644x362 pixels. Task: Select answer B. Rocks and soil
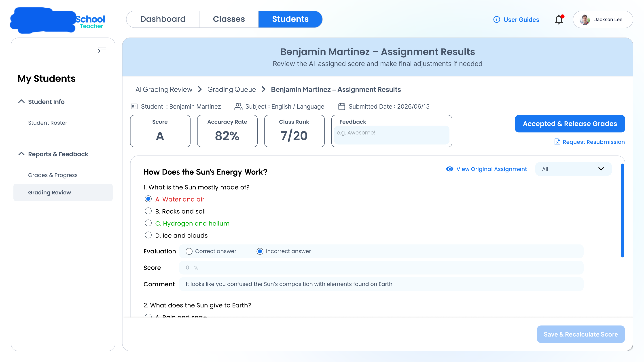click(x=148, y=211)
